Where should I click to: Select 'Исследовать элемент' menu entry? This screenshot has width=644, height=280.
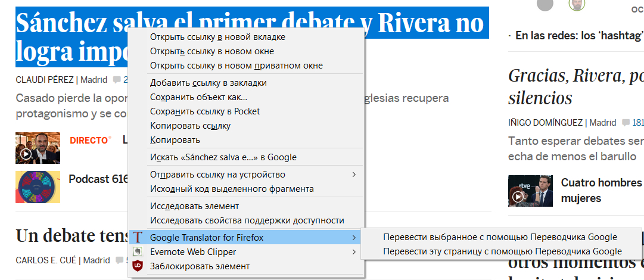(194, 206)
